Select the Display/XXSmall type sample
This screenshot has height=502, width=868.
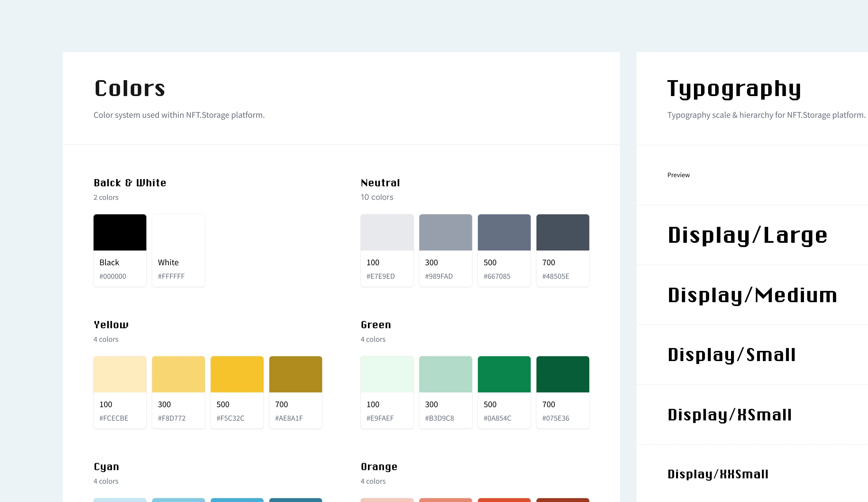tap(718, 474)
